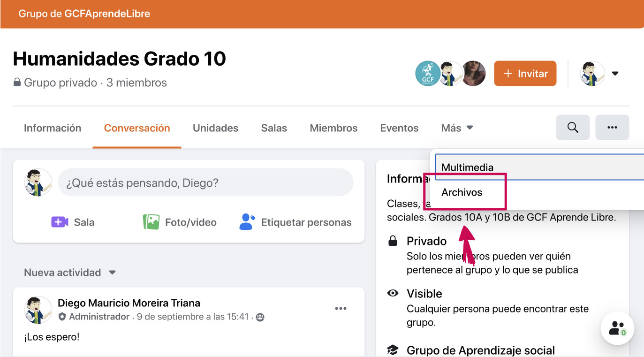Click the dark-haired woman member avatar
The height and width of the screenshot is (357, 644).
point(473,74)
